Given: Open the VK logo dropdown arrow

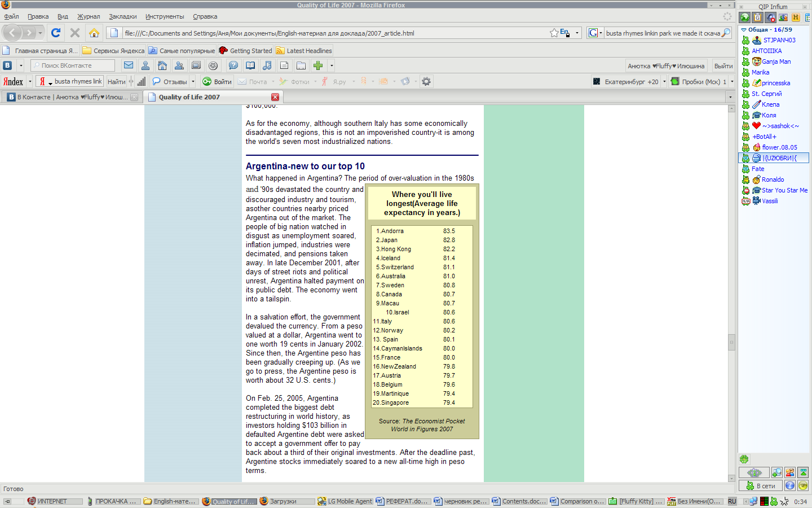Looking at the screenshot, I should coord(21,65).
